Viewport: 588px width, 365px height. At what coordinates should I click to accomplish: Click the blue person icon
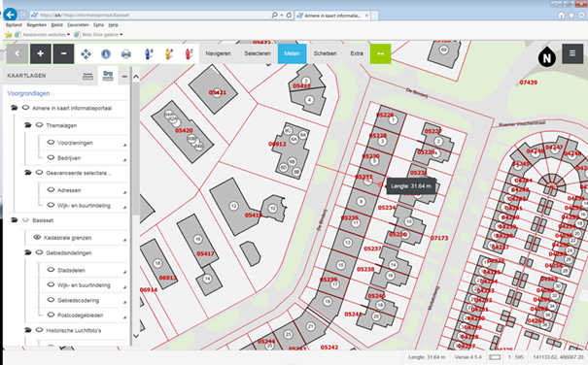149,54
